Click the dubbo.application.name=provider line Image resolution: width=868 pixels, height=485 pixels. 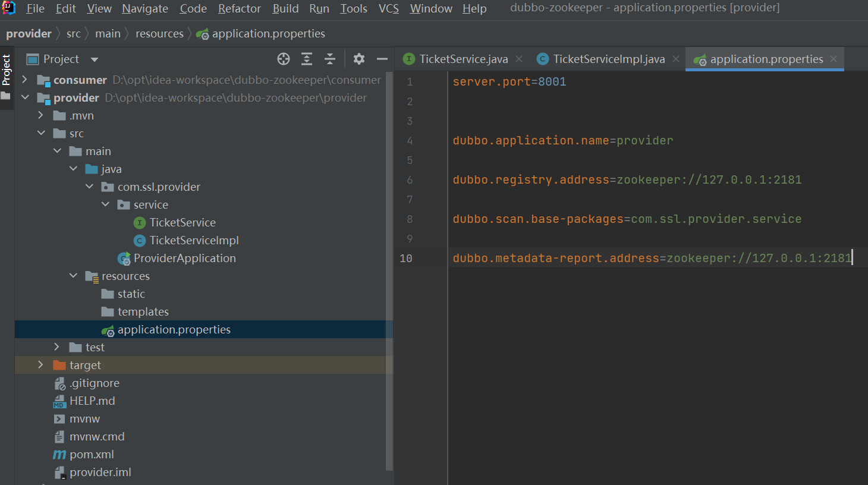[563, 140]
